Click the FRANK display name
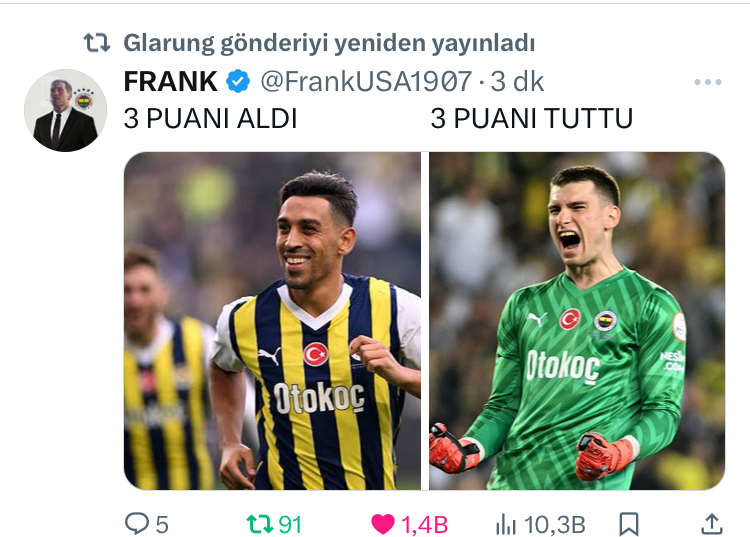 [170, 81]
